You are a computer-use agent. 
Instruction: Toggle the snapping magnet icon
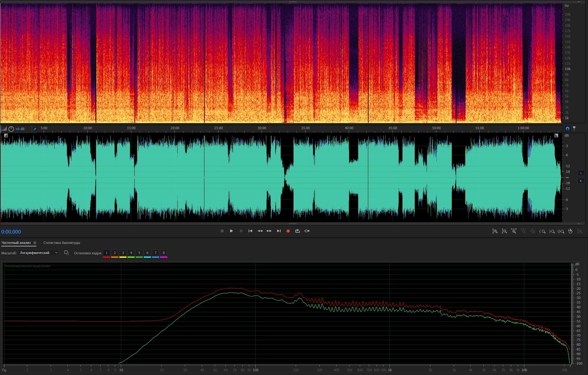coord(567,128)
